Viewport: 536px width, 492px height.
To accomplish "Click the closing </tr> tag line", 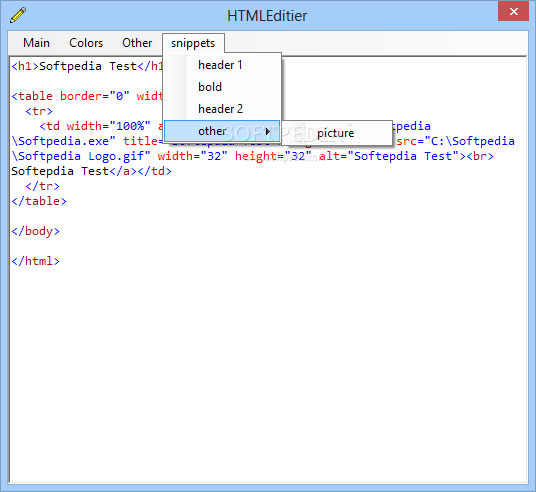I will (42, 186).
